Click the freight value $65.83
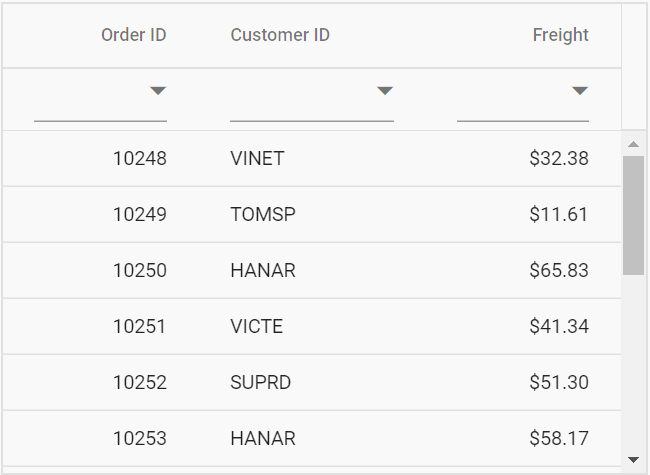Viewport: 650px width, 475px height. tap(559, 270)
